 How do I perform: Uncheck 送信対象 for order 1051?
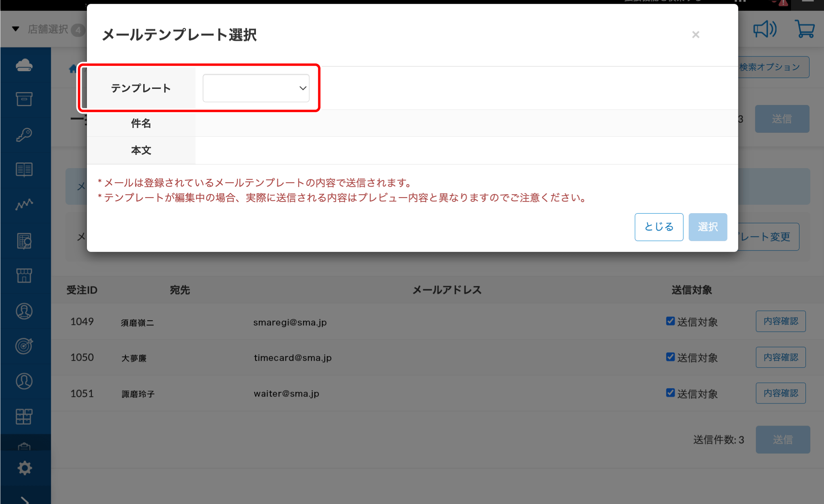pos(670,393)
